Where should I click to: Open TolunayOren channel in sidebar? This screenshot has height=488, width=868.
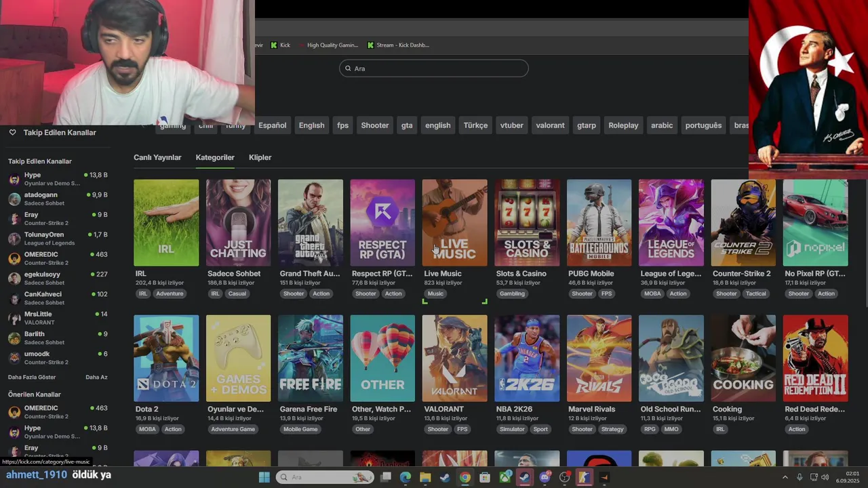coord(58,239)
